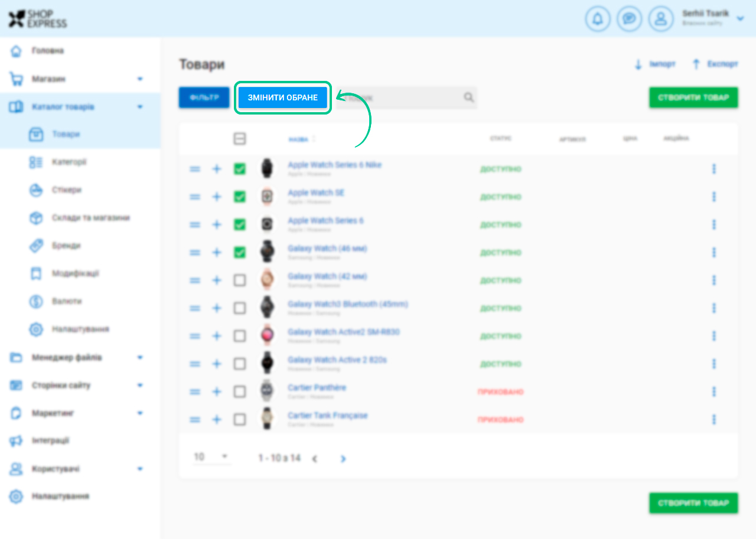Click the Експорт upload link
The image size is (756, 539).
tap(715, 64)
